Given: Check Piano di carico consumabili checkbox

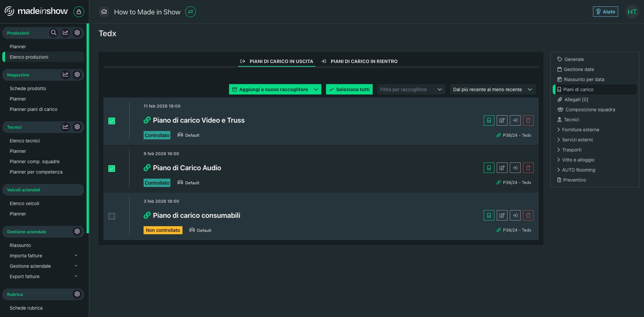Looking at the screenshot, I should (112, 216).
